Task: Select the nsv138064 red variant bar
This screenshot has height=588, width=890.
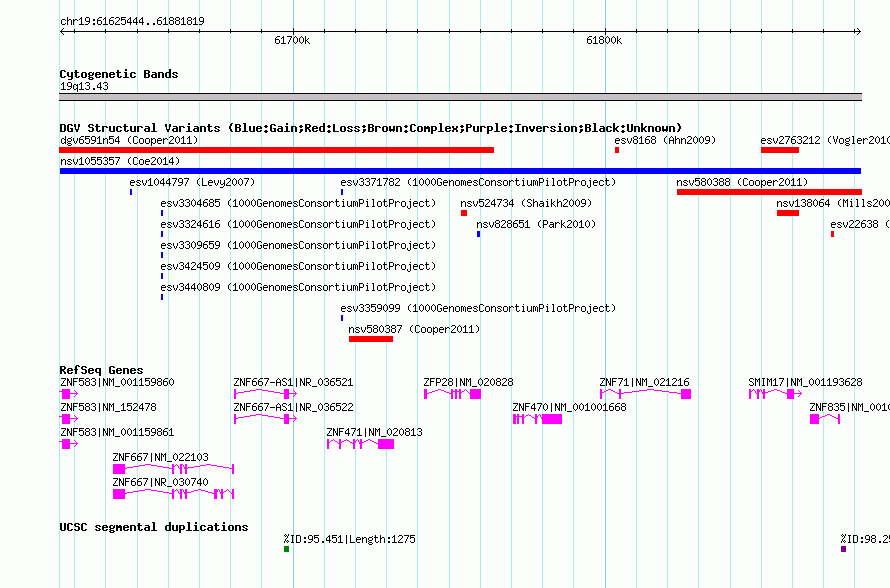Action: 788,213
